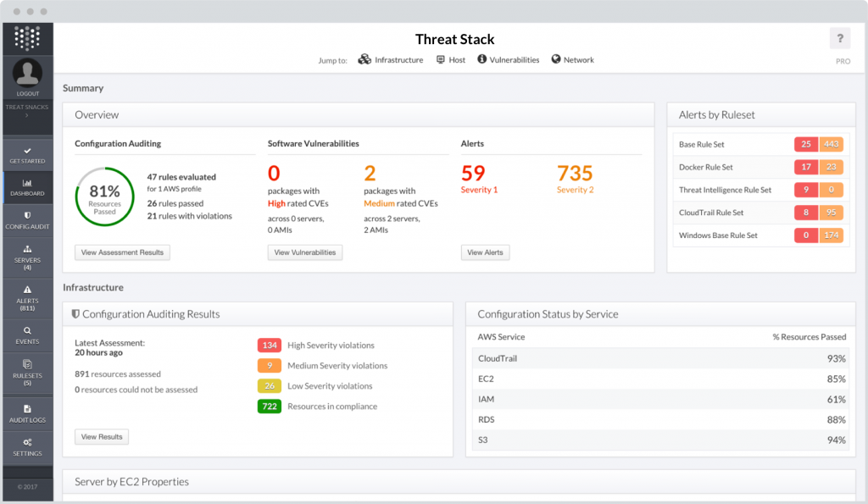This screenshot has width=868, height=504.
Task: Jump to the Vulnerabilities section
Action: click(508, 60)
